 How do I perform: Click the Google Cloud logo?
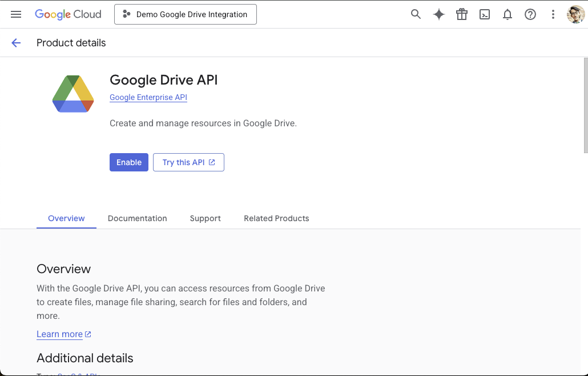point(68,14)
